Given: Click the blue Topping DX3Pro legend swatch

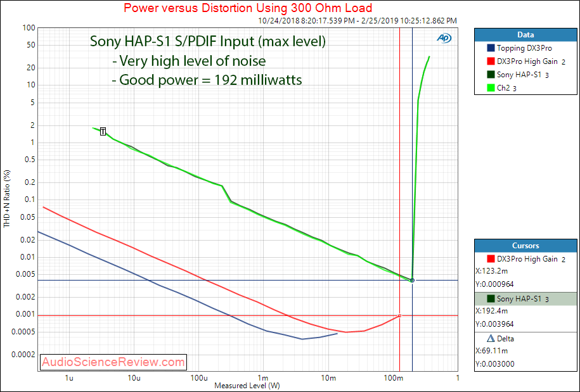Looking at the screenshot, I should (491, 48).
